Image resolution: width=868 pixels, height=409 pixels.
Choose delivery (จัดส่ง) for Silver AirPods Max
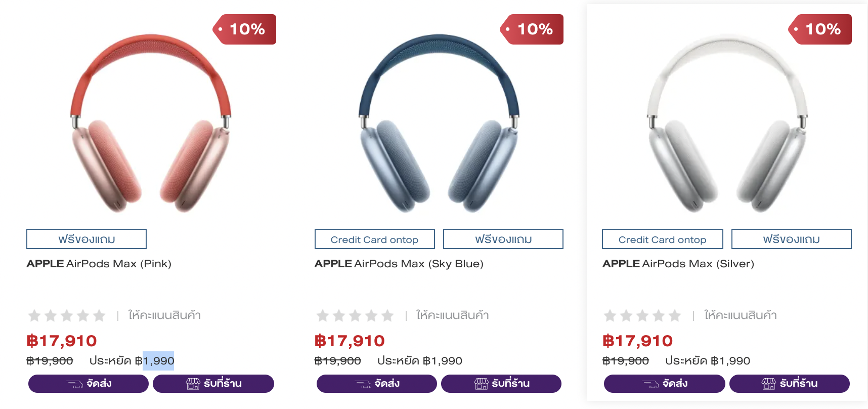click(664, 384)
